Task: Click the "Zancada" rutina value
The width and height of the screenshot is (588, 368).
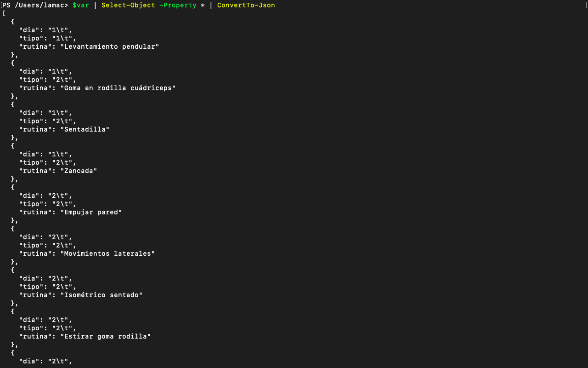Action: (79, 171)
